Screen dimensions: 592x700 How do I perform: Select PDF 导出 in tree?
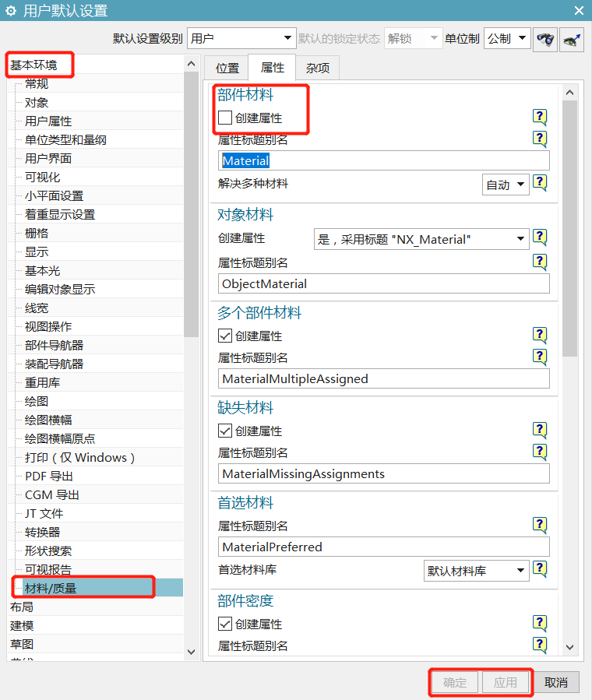tap(48, 477)
